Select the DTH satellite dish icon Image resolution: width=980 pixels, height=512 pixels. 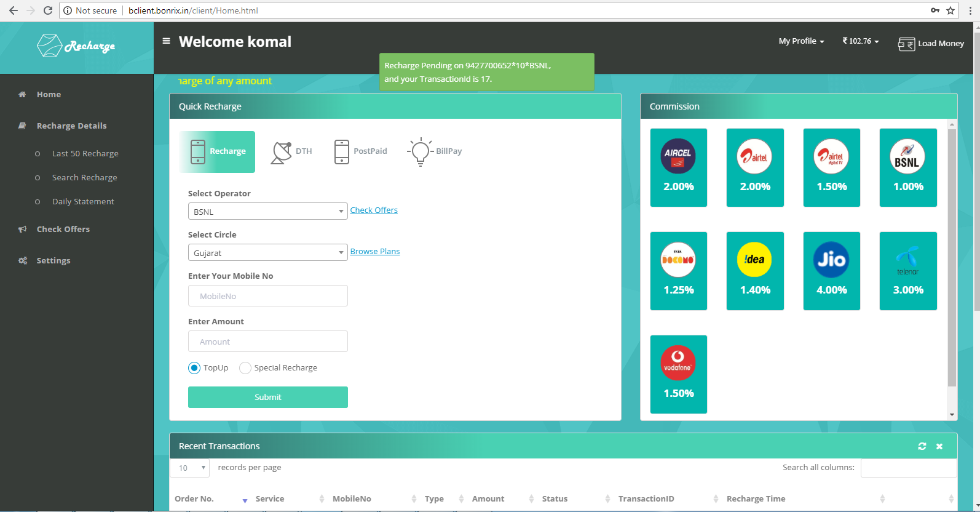(281, 152)
